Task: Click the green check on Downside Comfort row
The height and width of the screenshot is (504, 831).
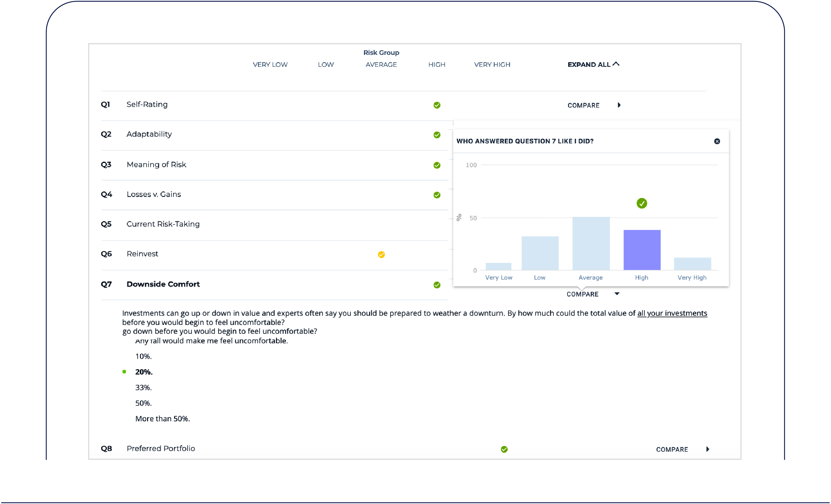Action: [x=437, y=285]
